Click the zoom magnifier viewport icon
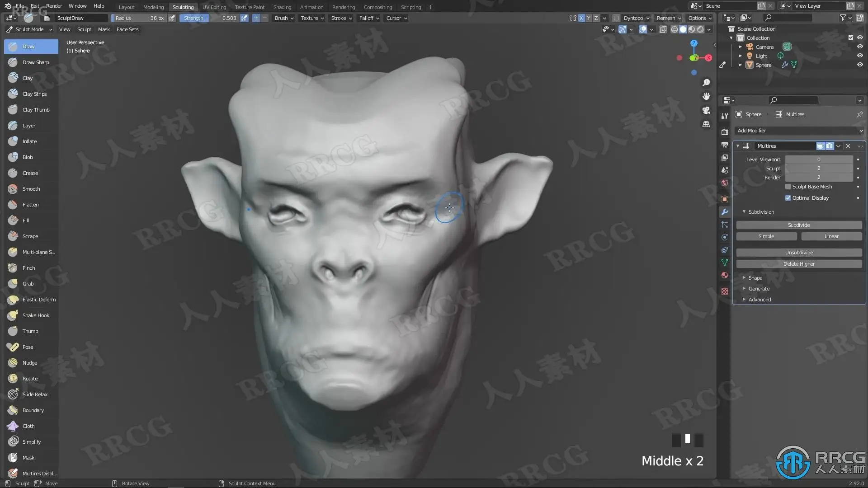Screen dimensions: 868x488 pyautogui.click(x=706, y=83)
